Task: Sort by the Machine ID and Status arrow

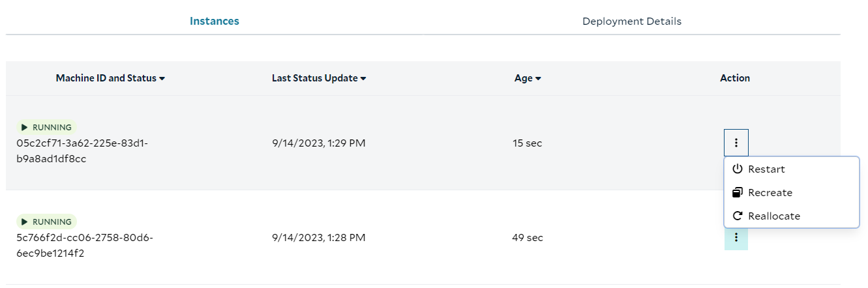Action: click(x=162, y=79)
